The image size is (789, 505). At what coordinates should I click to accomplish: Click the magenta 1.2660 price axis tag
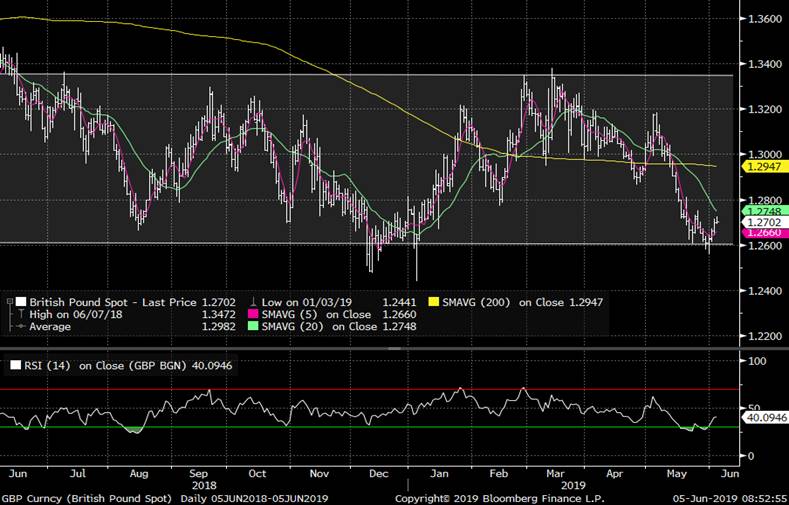[x=766, y=232]
